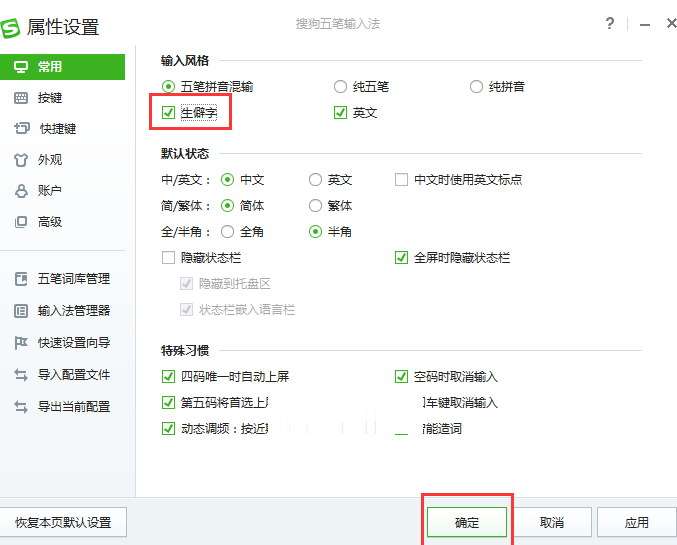677x545 pixels.
Task: Click the 高级 icon
Action: point(21,222)
